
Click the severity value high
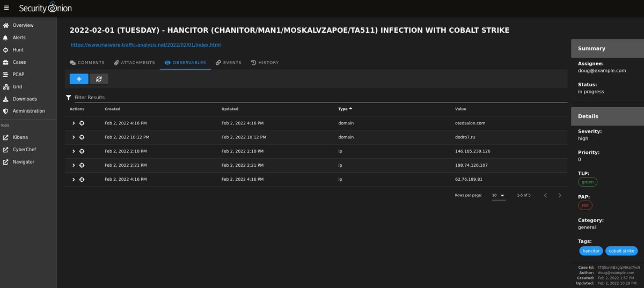click(583, 138)
